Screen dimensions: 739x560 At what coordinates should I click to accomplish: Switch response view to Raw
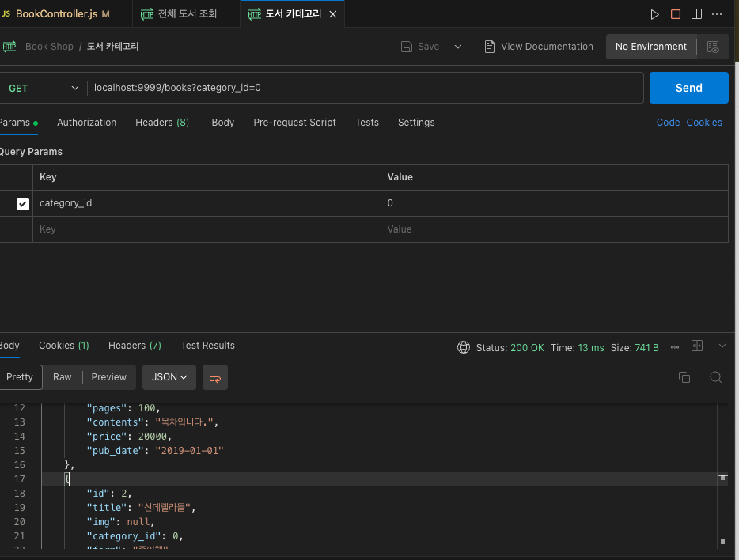pos(63,377)
